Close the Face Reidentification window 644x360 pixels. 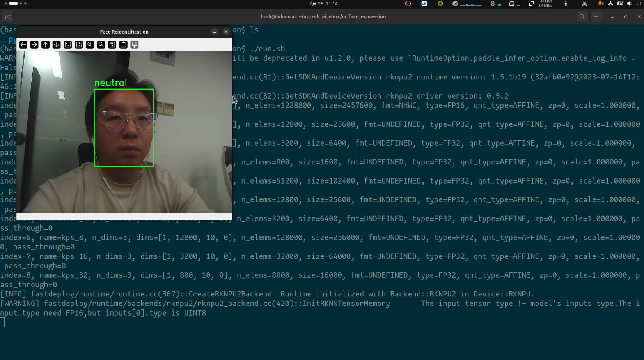pyautogui.click(x=226, y=32)
